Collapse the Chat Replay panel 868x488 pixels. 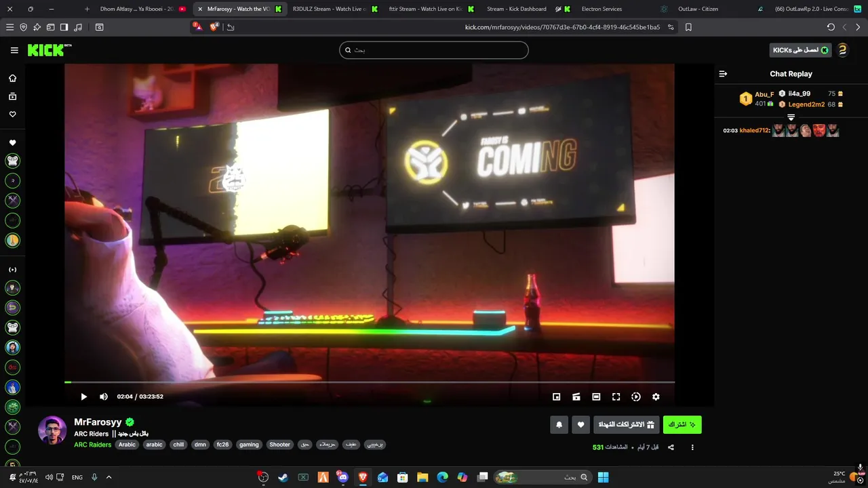[723, 74]
